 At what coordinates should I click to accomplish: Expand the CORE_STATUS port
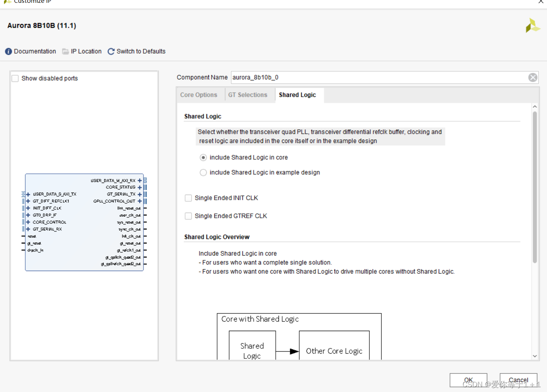point(139,187)
